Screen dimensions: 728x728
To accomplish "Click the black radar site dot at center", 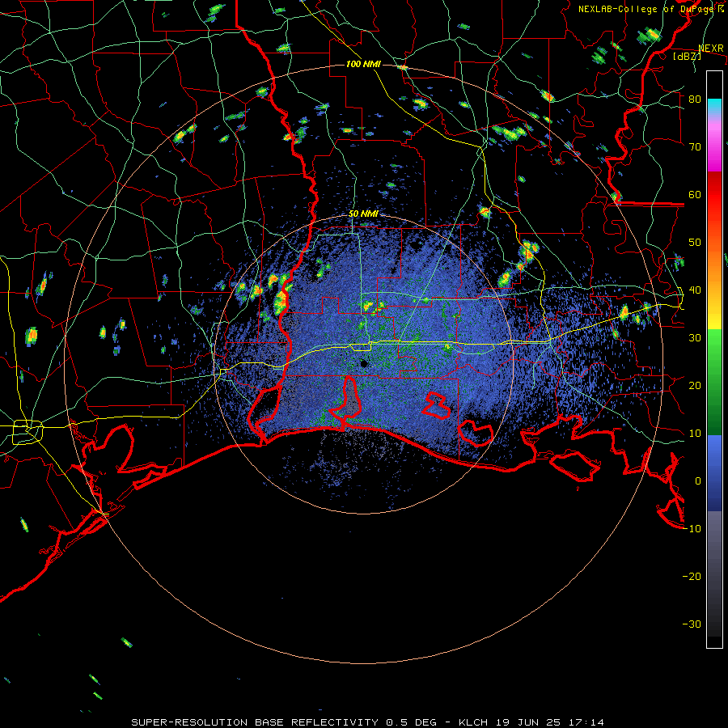I will (364, 363).
